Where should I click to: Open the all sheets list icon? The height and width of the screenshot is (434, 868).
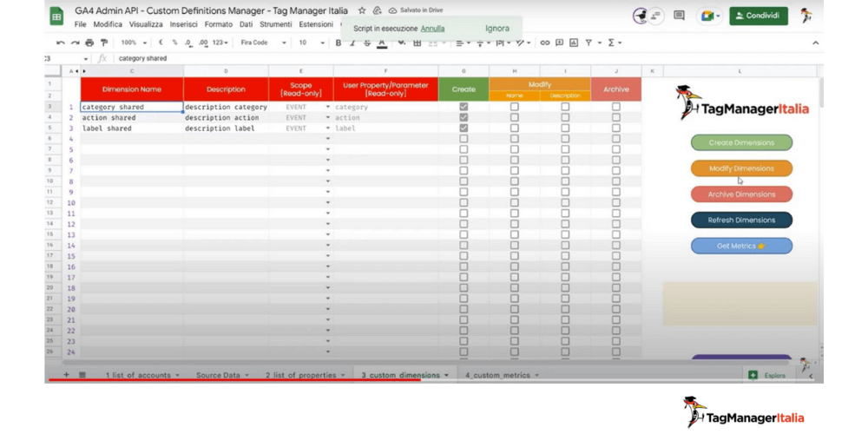(x=82, y=375)
